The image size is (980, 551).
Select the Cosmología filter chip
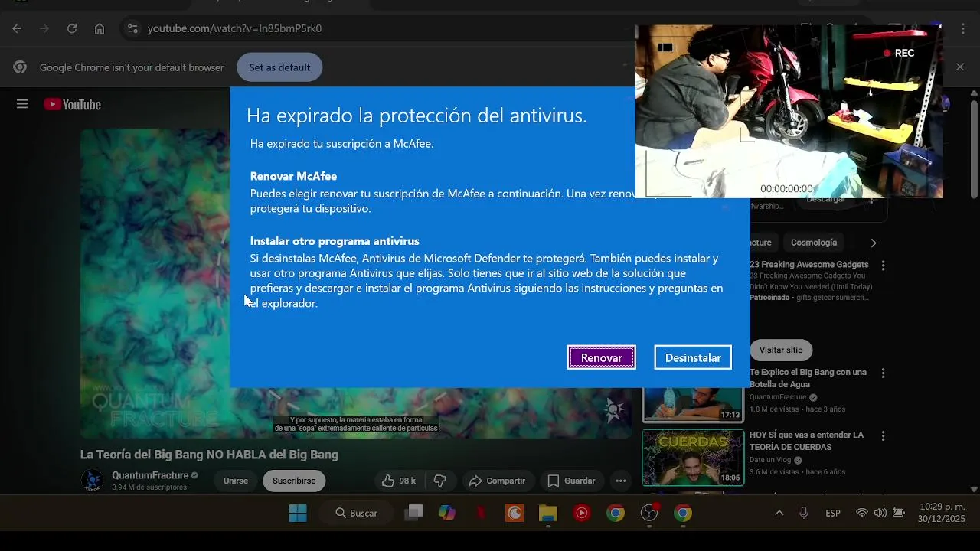tap(814, 243)
